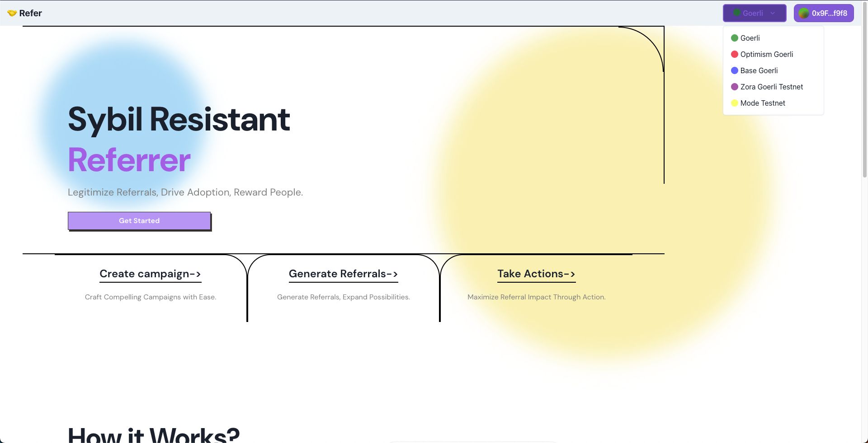Image resolution: width=868 pixels, height=443 pixels.
Task: Open the Take Actions-> link
Action: pyautogui.click(x=536, y=274)
